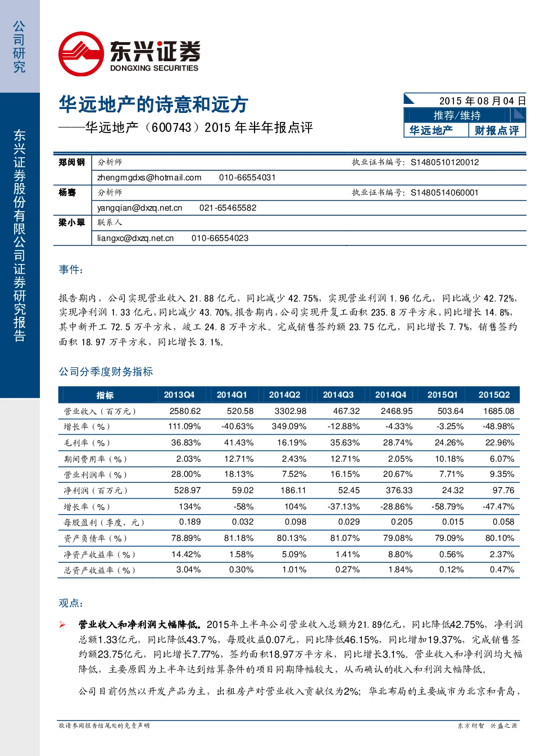Click the 2014Q2 column header
This screenshot has width=558, height=756.
(x=284, y=395)
